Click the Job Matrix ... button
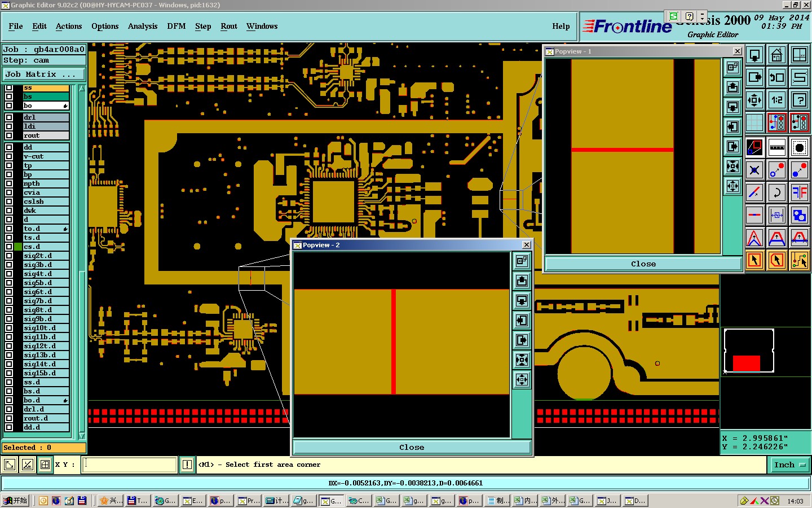The width and height of the screenshot is (812, 508). 44,74
